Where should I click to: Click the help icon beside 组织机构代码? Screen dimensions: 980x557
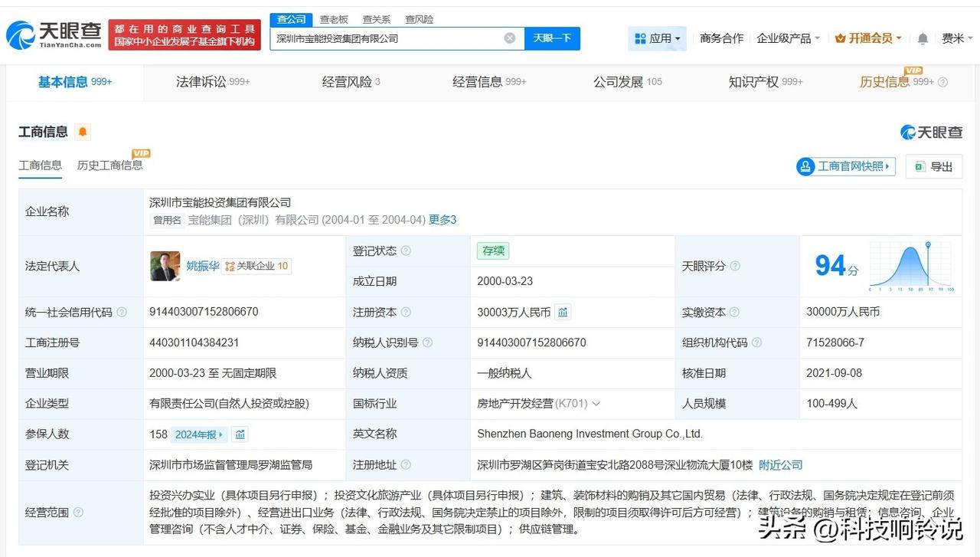(756, 342)
